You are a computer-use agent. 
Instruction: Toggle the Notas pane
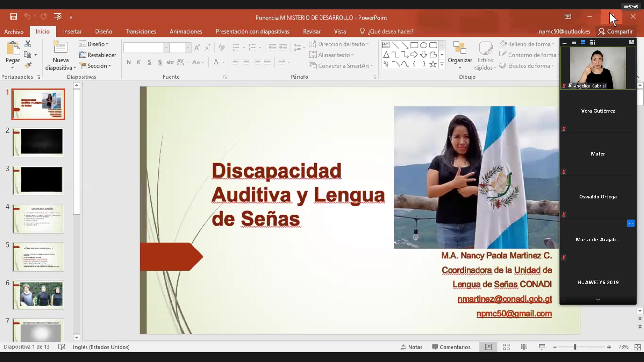coord(412,347)
